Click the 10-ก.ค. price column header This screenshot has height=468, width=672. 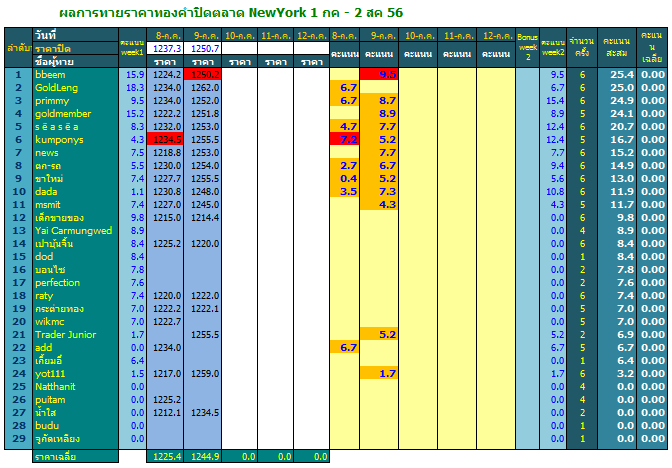coord(239,36)
